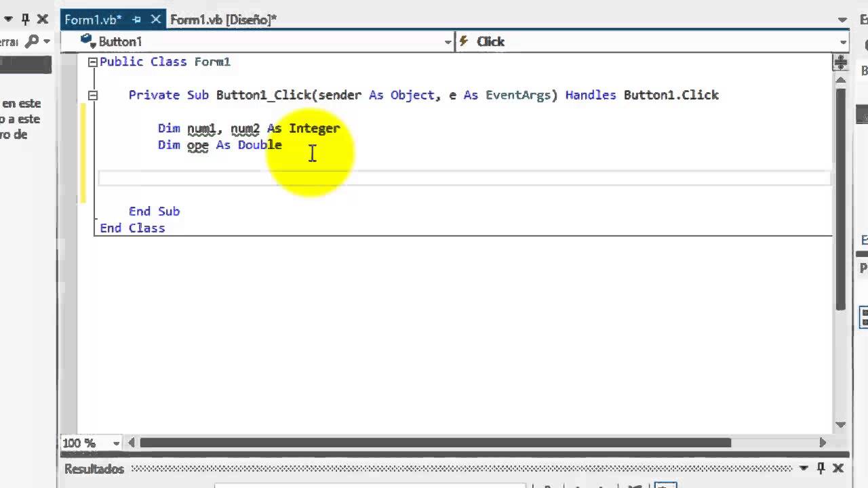Click the Object type in the Sub signature
The width and height of the screenshot is (868, 488).
pyautogui.click(x=412, y=96)
